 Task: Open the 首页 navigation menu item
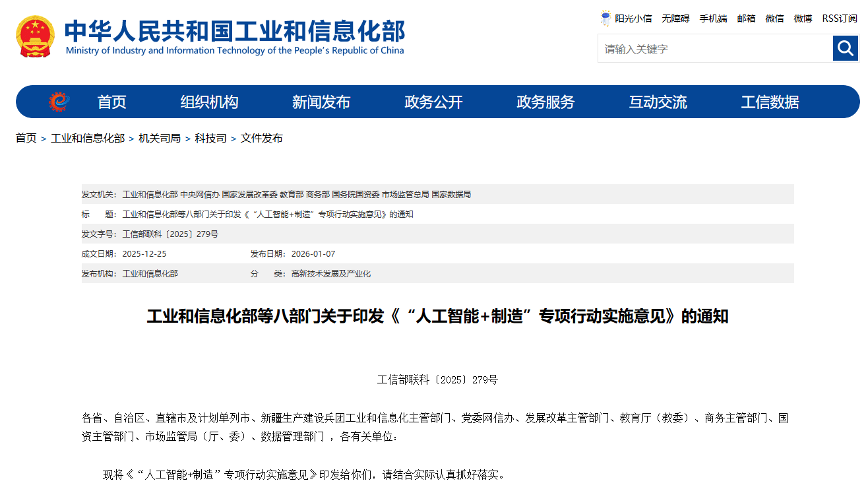click(111, 102)
